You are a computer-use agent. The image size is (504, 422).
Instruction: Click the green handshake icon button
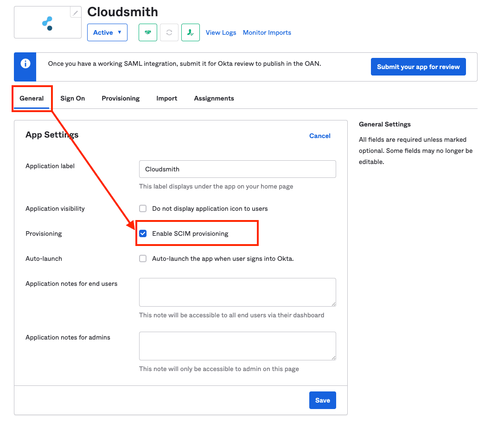pyautogui.click(x=148, y=32)
